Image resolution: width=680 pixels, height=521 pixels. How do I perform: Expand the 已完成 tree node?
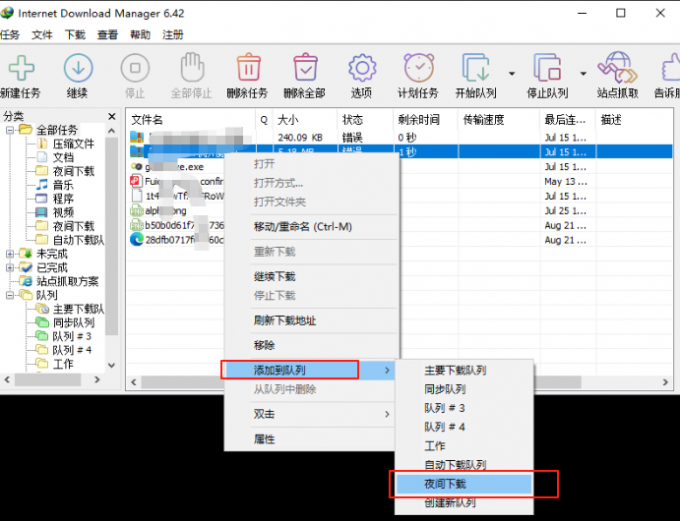(10, 268)
